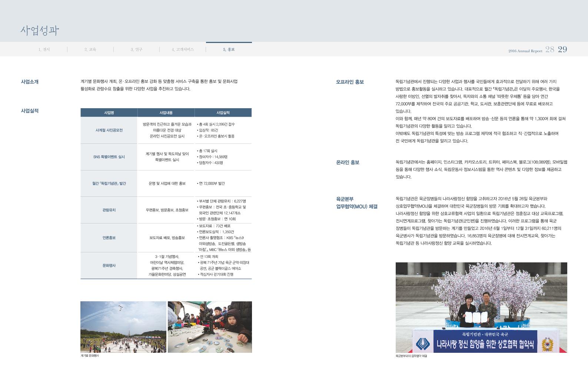Select the 월간 「독립기념관」 발간 row label

(x=109, y=183)
